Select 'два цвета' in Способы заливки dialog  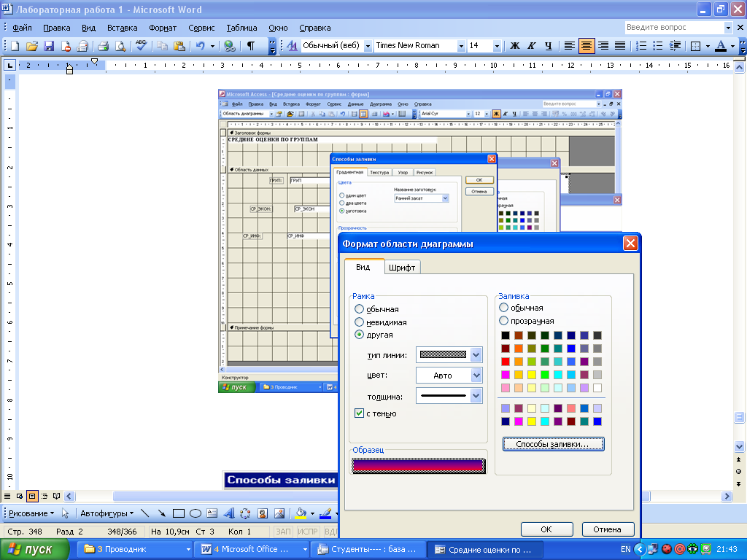click(341, 203)
